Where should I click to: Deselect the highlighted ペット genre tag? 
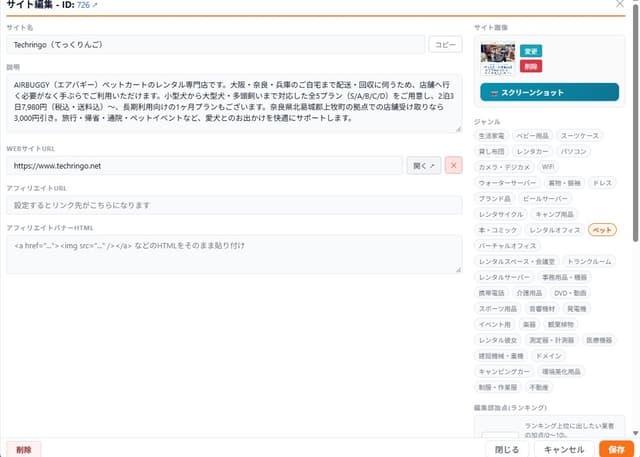click(x=602, y=230)
